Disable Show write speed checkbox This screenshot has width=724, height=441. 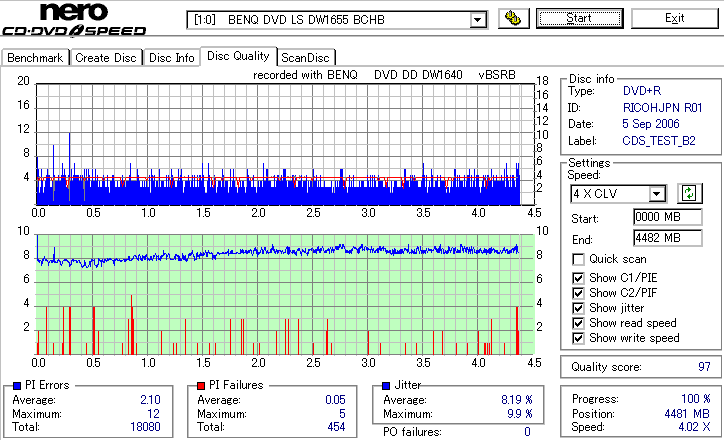578,338
